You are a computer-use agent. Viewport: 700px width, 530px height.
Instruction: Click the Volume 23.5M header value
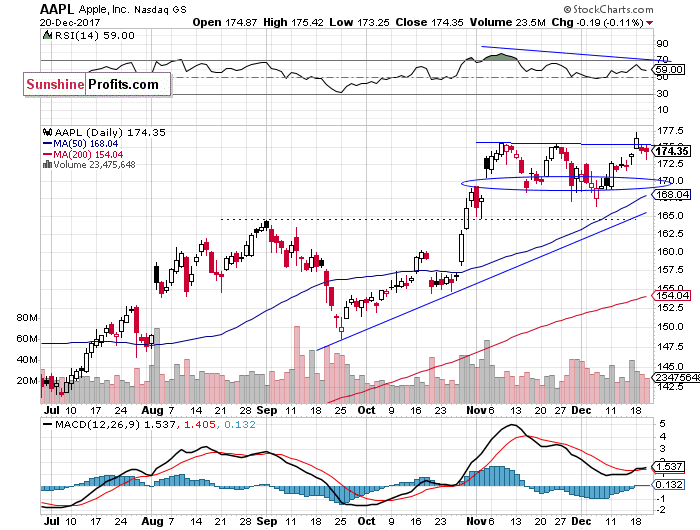(508, 22)
